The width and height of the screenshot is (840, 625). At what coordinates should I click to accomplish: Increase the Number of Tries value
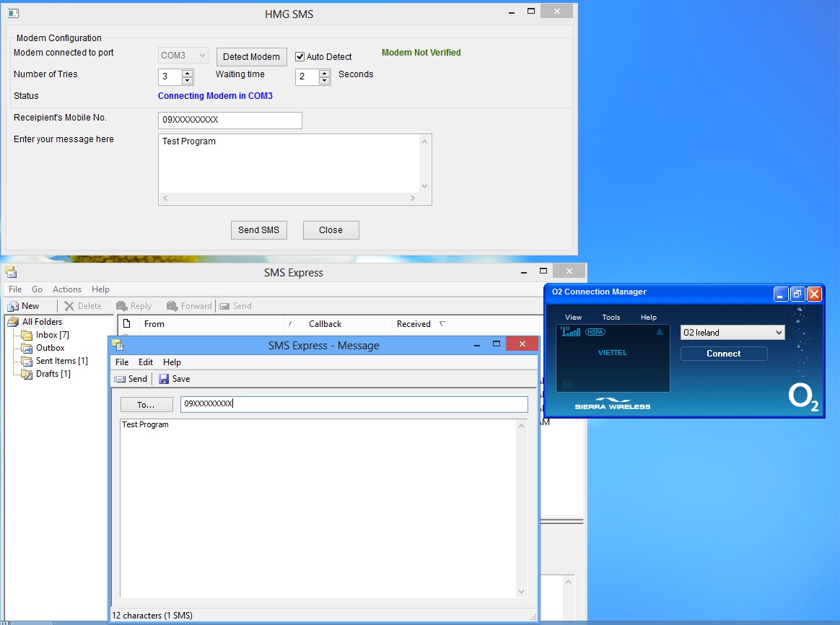click(188, 73)
